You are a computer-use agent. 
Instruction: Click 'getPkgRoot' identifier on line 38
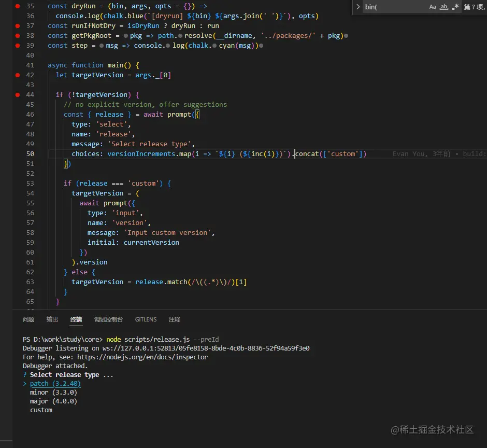pyautogui.click(x=91, y=36)
